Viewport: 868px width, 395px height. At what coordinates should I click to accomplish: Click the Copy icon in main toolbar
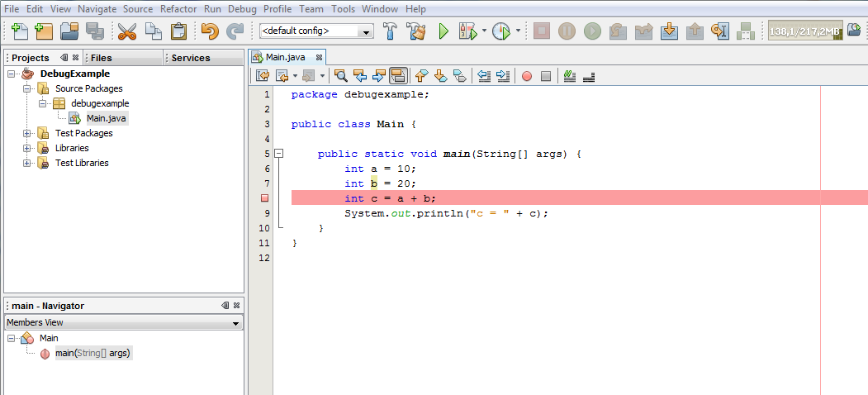pyautogui.click(x=154, y=31)
